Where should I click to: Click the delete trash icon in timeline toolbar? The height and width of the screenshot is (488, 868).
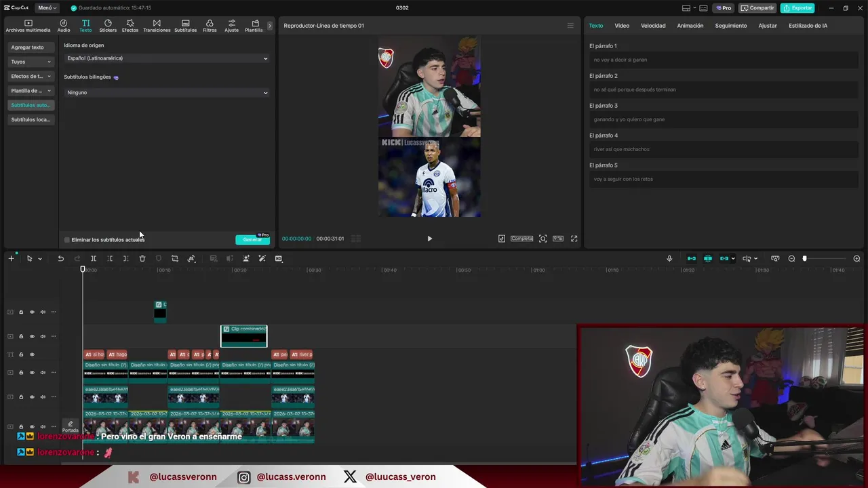pos(142,258)
